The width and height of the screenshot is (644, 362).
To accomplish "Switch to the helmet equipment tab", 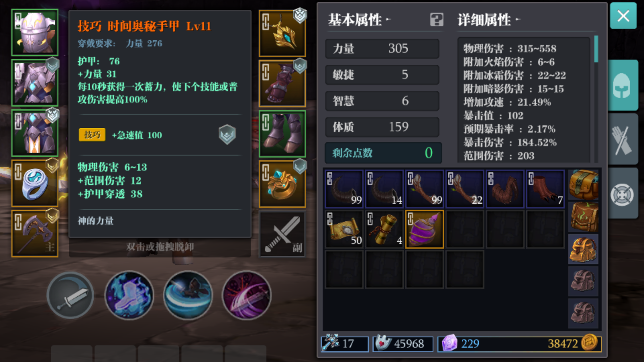I will pos(623,85).
